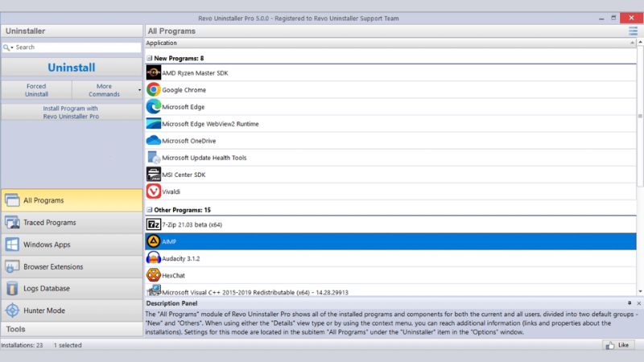Click the AIMP program icon

click(x=154, y=241)
